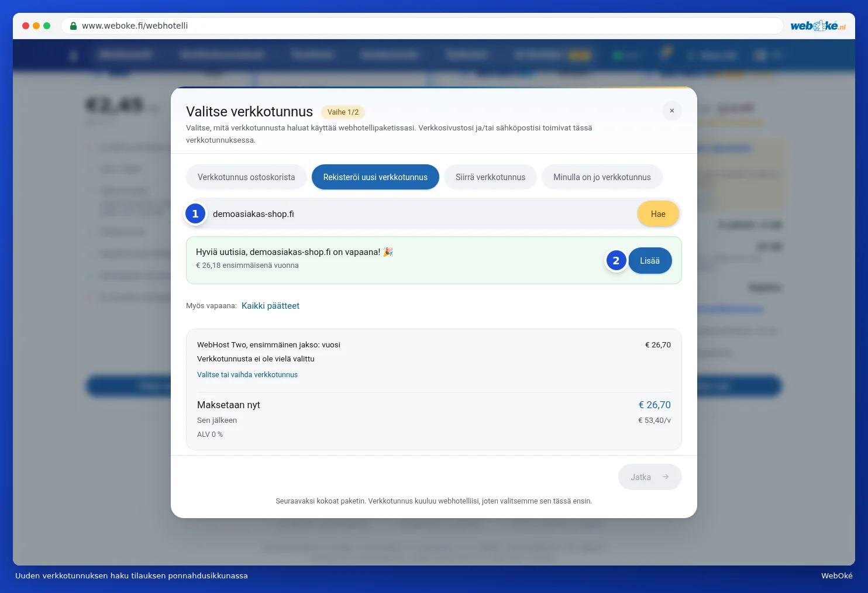The width and height of the screenshot is (868, 593).
Task: Click the WebHost Two, ensimmäinen jakso line
Action: [268, 345]
